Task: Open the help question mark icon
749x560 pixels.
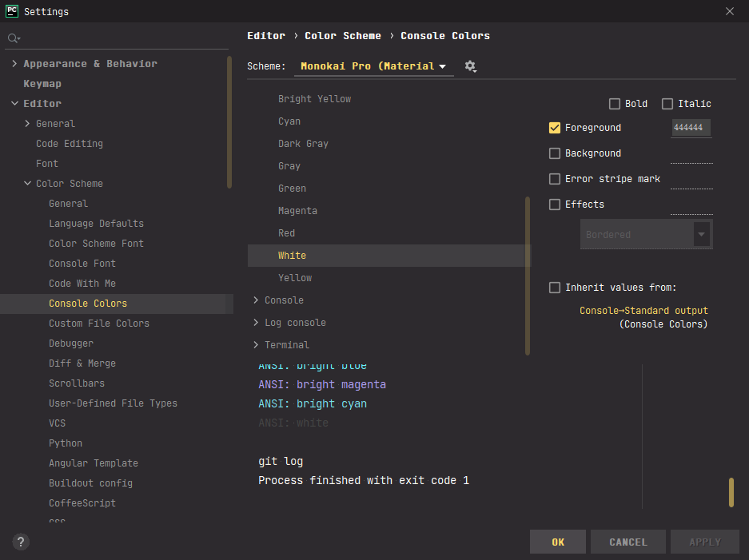Action: (22, 542)
